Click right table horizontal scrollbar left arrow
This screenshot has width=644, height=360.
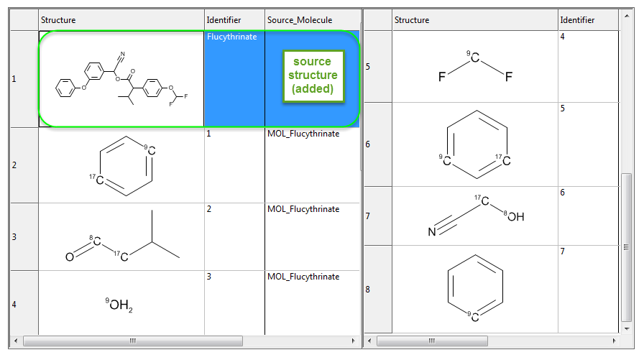click(x=369, y=341)
